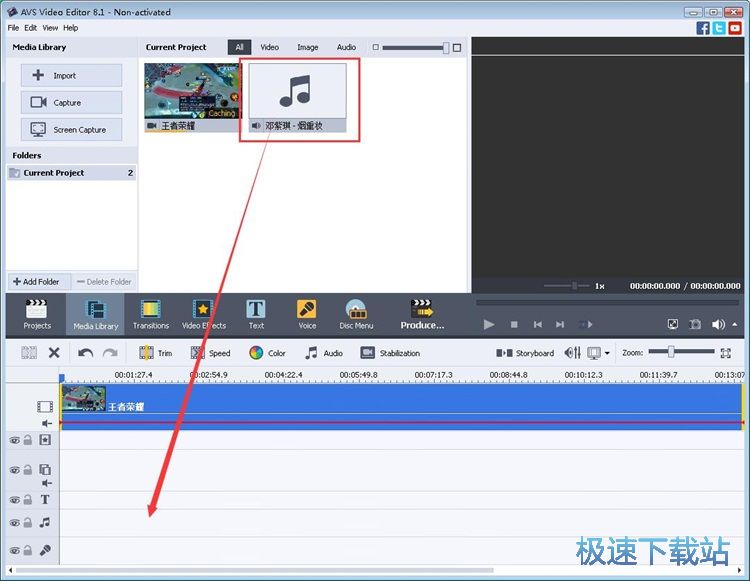This screenshot has height=581, width=750.
Task: Open the Video Effects section
Action: pos(204,315)
